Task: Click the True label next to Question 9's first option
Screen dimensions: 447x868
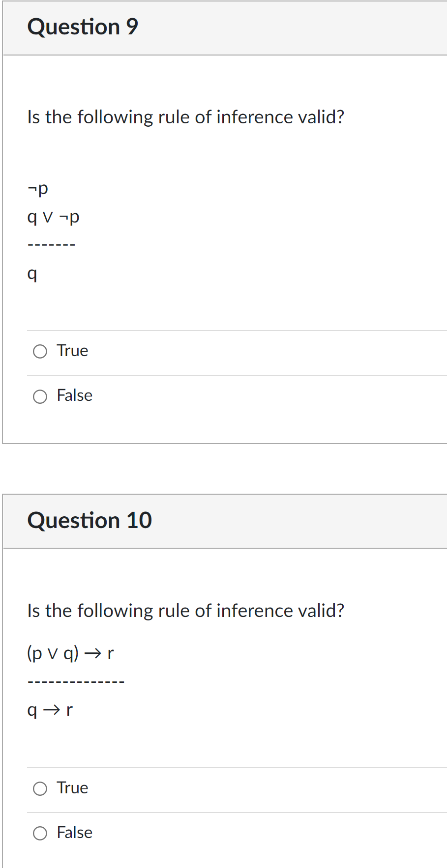Action: pos(72,351)
